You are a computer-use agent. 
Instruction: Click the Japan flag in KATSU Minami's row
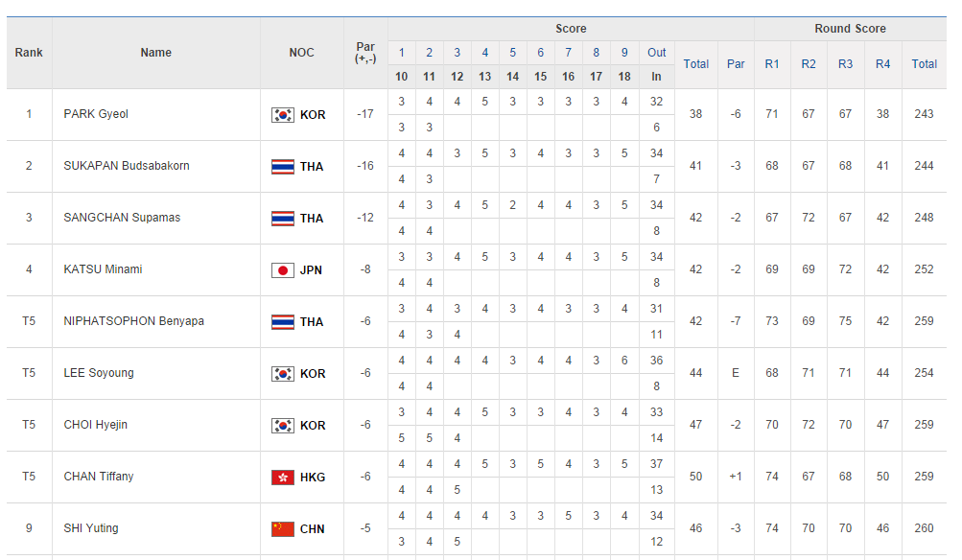(282, 270)
